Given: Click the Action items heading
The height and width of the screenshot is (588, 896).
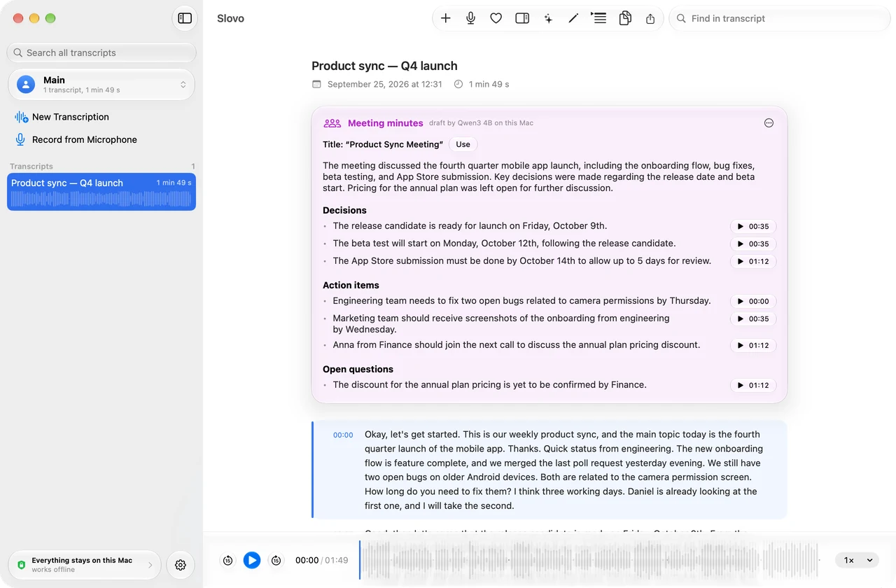Looking at the screenshot, I should [351, 285].
